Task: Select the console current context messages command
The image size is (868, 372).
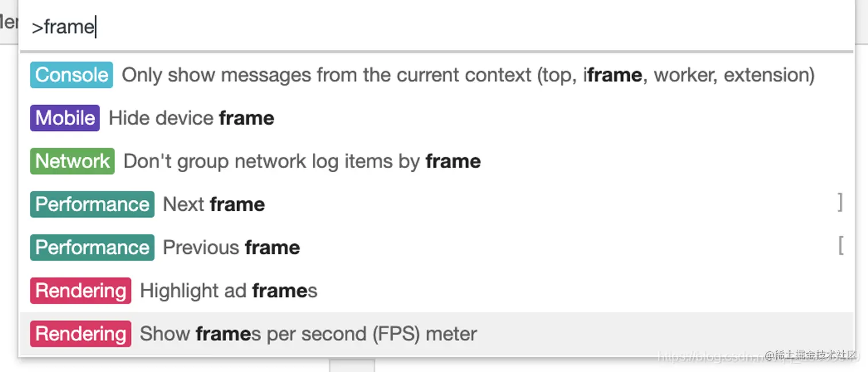Action: [x=468, y=75]
